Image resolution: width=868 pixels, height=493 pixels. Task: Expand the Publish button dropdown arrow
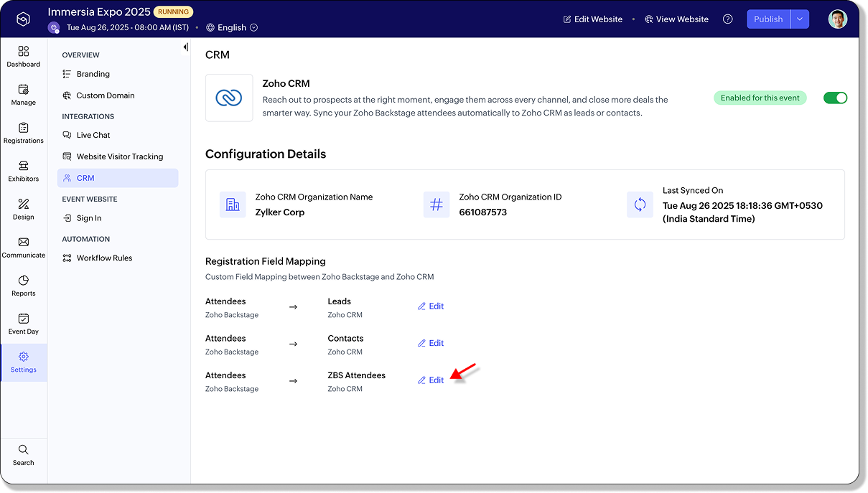(x=800, y=19)
